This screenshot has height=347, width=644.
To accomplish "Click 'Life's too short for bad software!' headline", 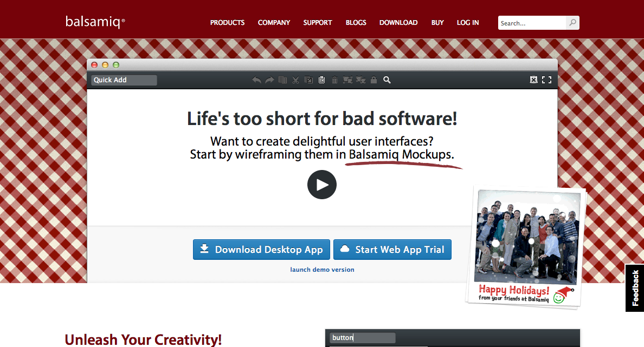I will [x=322, y=119].
